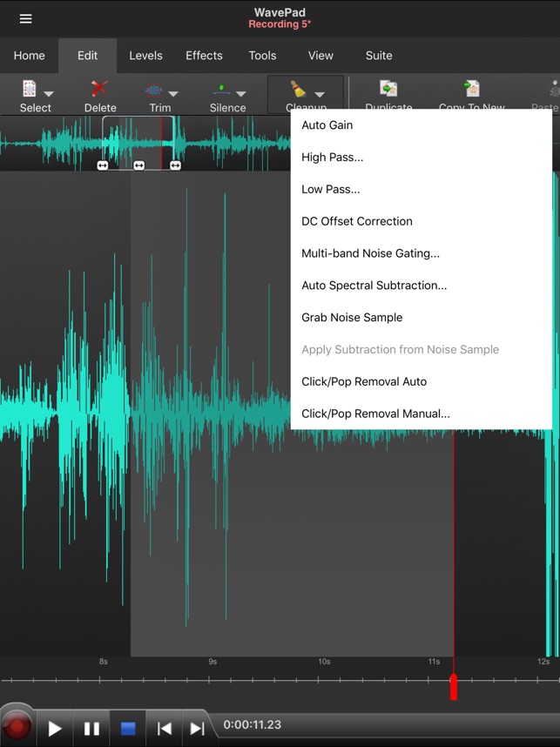Click the Duplicate icon
560x747 pixels.
tap(388, 89)
